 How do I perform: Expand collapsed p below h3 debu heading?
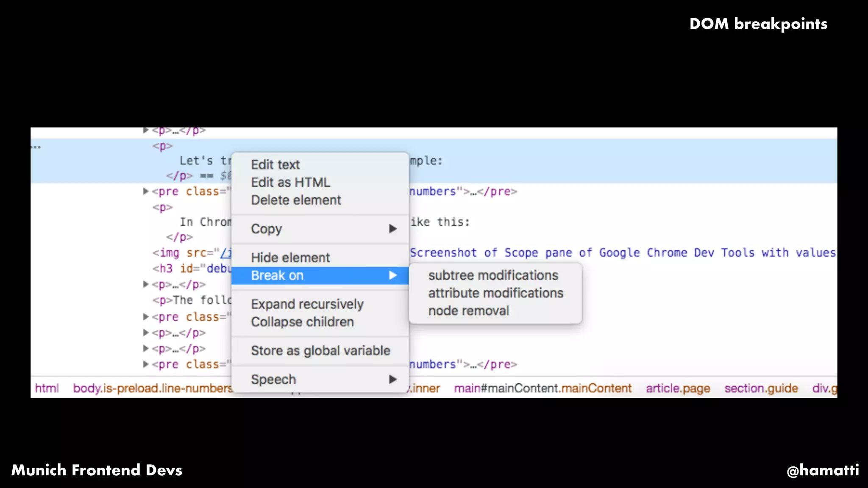(x=146, y=284)
